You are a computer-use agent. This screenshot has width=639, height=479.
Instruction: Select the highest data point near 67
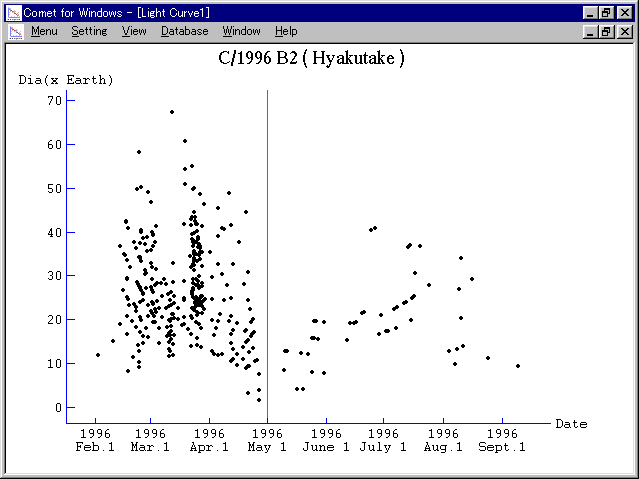[x=171, y=112]
